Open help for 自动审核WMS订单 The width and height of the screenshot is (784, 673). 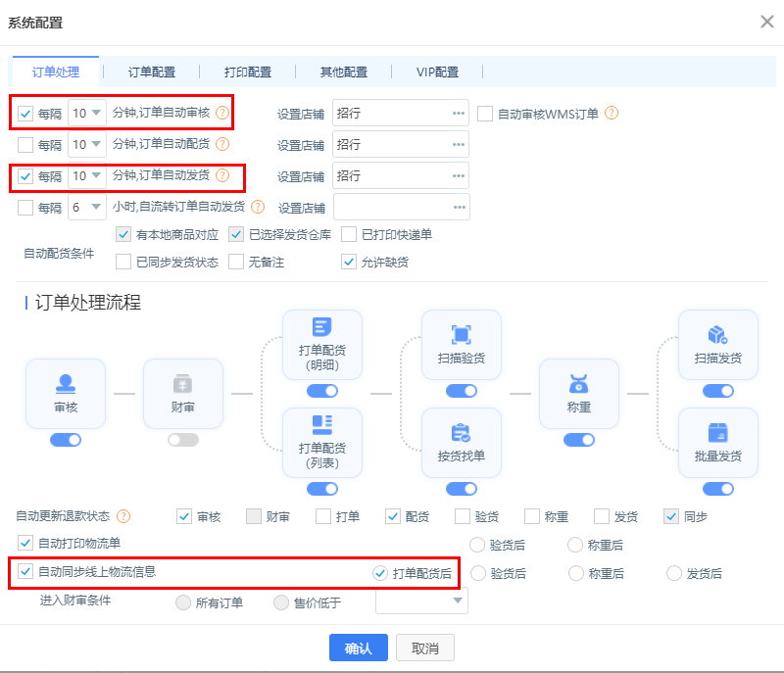coord(611,113)
